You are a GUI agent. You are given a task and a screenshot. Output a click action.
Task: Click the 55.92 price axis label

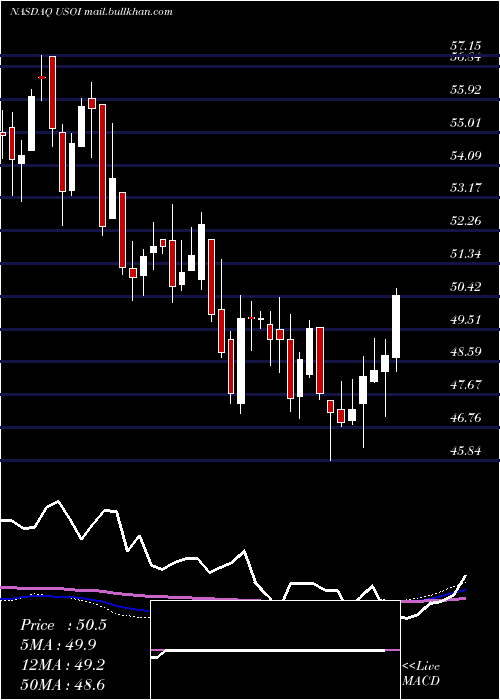(466, 90)
